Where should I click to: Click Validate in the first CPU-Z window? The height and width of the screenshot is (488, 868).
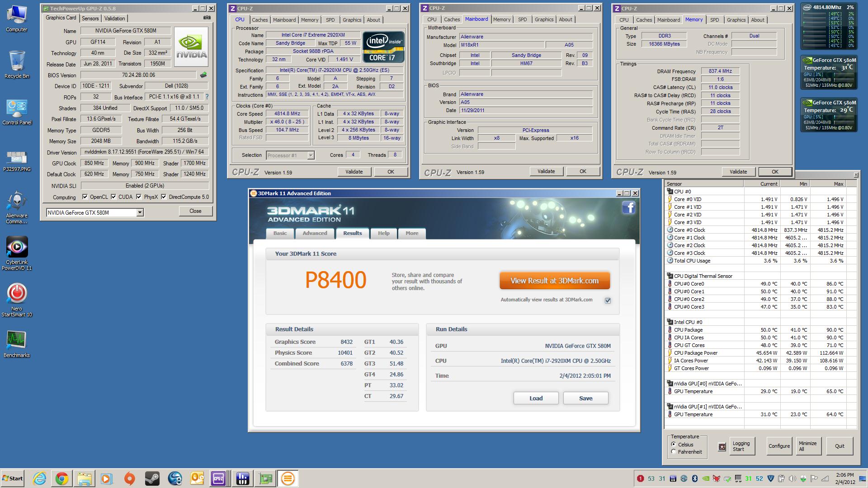click(354, 172)
